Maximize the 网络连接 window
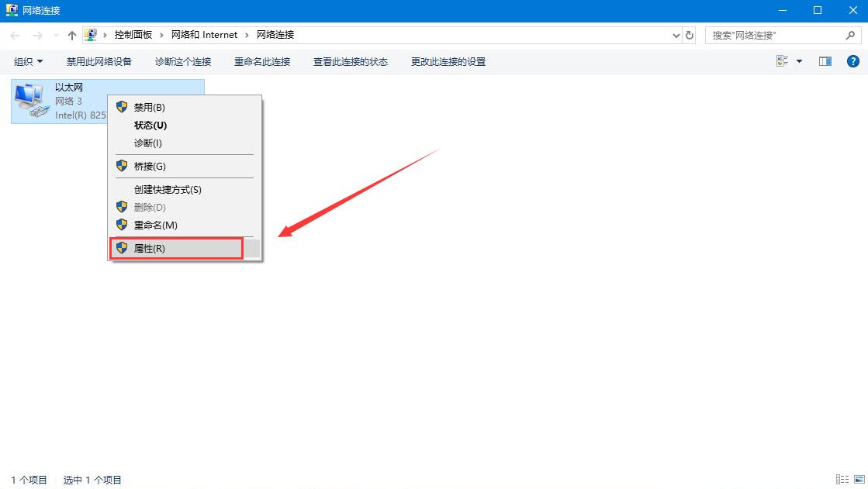The width and height of the screenshot is (868, 489). tap(818, 11)
